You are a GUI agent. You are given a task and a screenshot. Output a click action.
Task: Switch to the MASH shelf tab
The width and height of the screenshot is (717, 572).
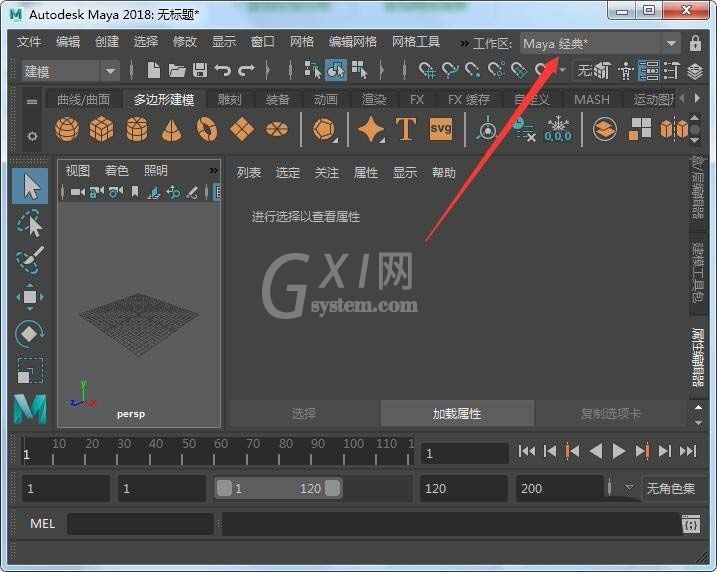(x=592, y=100)
